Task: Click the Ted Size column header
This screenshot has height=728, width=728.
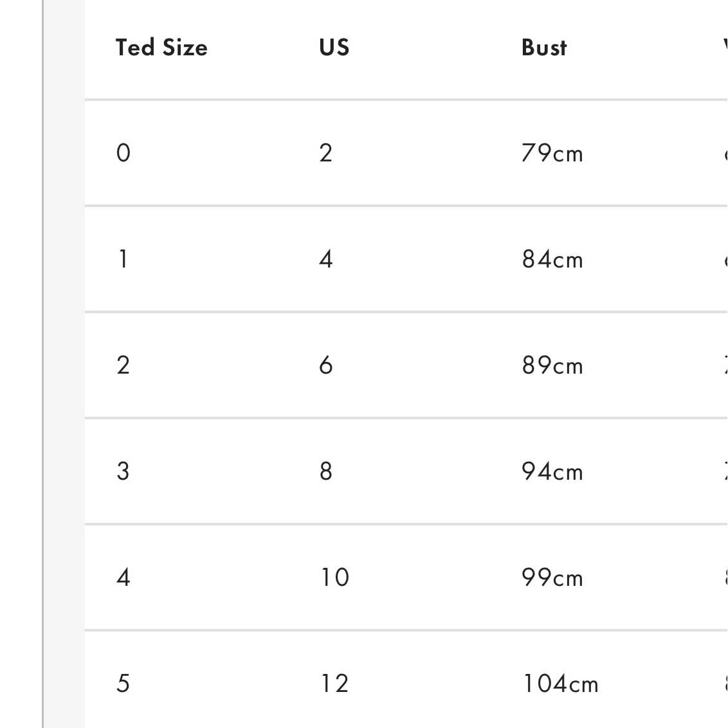Action: 161,48
